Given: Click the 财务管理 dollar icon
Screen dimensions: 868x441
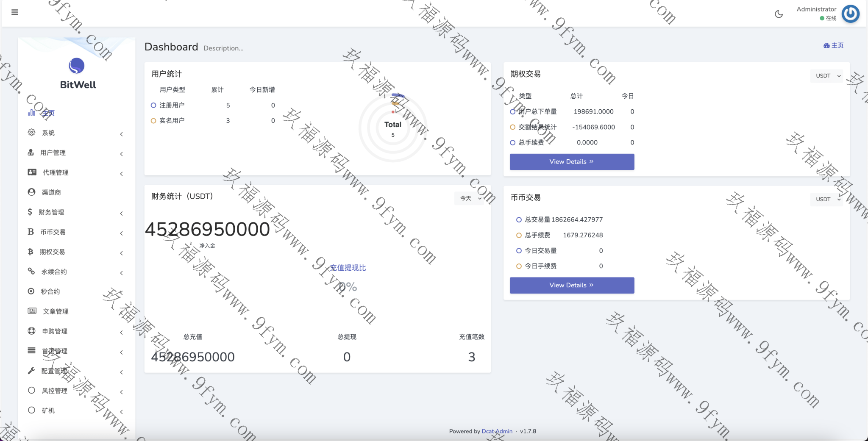Looking at the screenshot, I should coord(30,212).
